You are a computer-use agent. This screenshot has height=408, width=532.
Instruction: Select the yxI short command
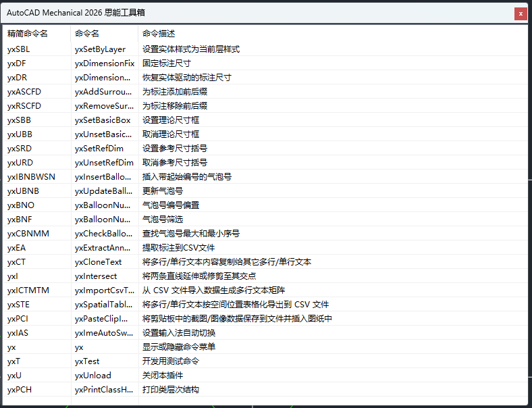[13, 276]
